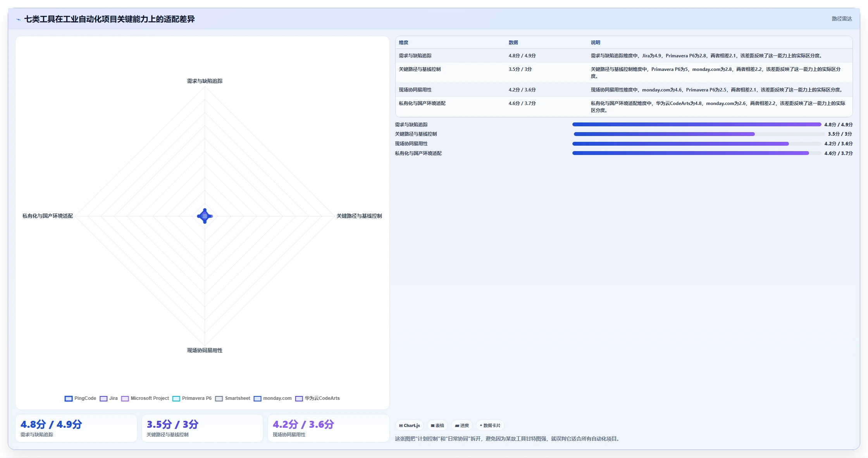Image resolution: width=868 pixels, height=458 pixels.
Task: Click the radar data cluster at chart center
Action: [205, 216]
